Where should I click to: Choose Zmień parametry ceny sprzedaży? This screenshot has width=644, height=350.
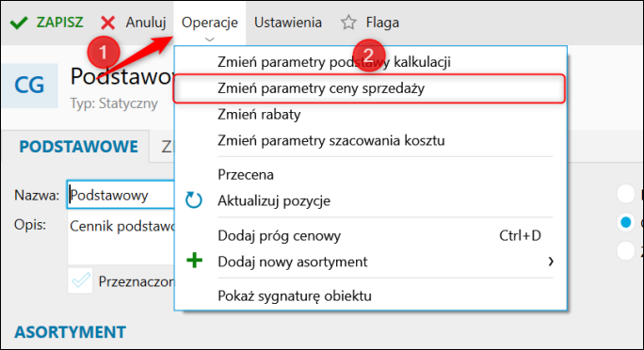pyautogui.click(x=369, y=88)
